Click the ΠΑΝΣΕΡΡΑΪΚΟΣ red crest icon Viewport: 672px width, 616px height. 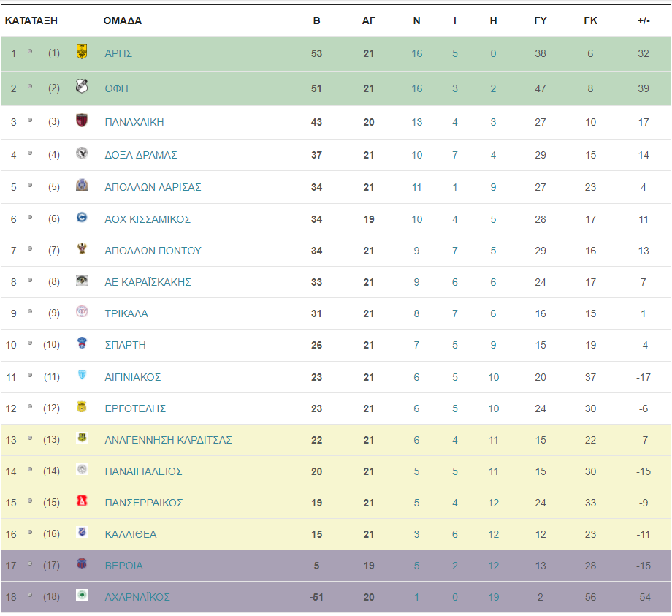[x=81, y=501]
